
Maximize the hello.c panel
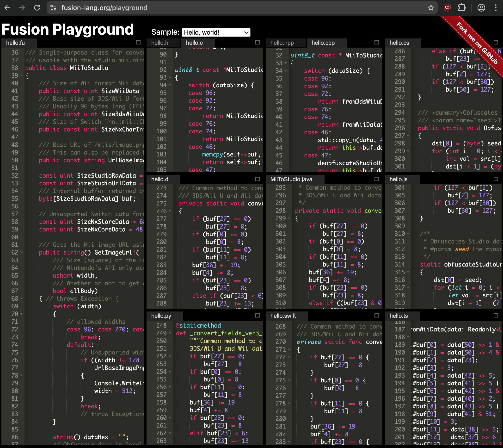tap(258, 42)
